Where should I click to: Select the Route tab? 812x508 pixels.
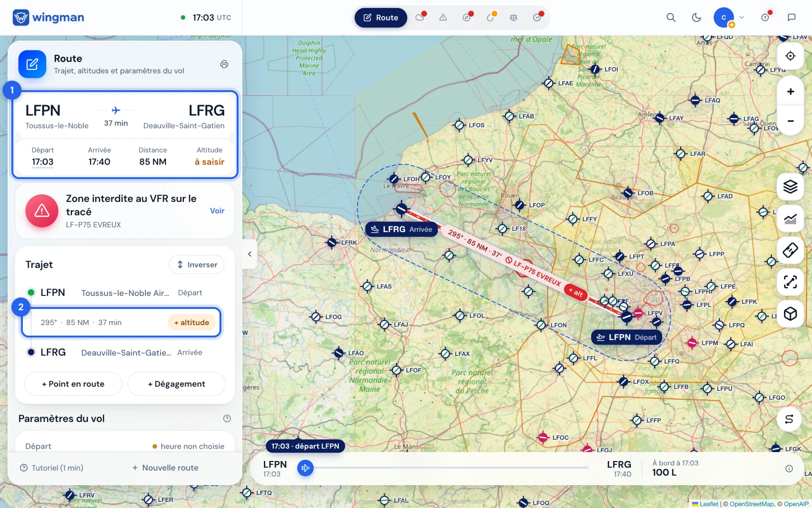[381, 17]
